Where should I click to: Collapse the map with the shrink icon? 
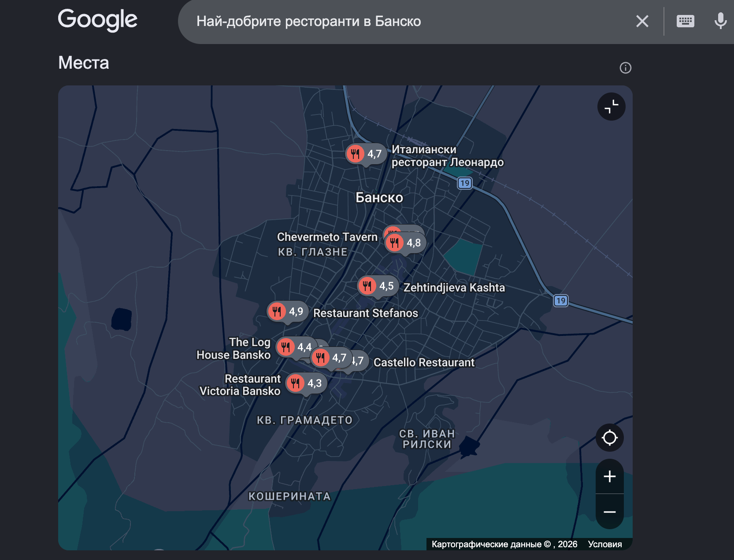click(x=611, y=107)
